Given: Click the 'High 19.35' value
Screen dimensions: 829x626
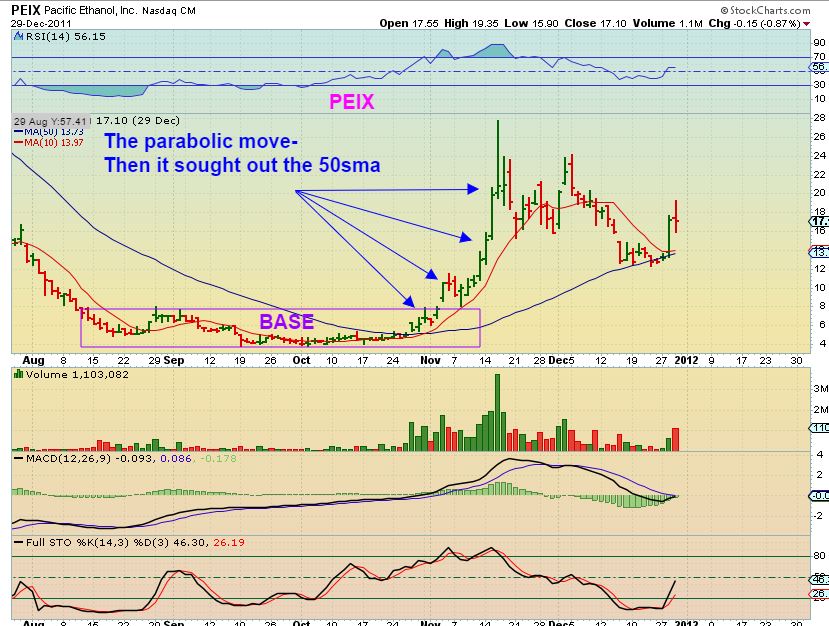Looking at the screenshot, I should tap(471, 23).
